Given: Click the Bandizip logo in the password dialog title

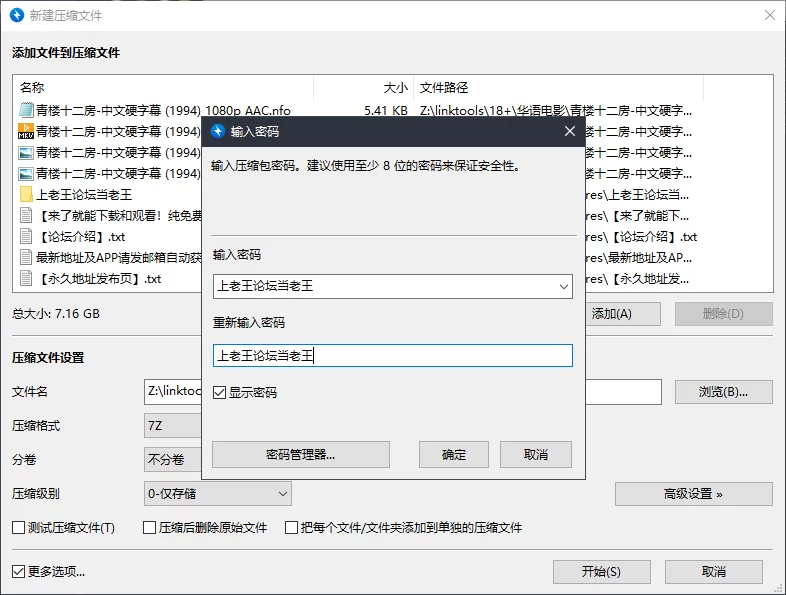Looking at the screenshot, I should click(218, 131).
